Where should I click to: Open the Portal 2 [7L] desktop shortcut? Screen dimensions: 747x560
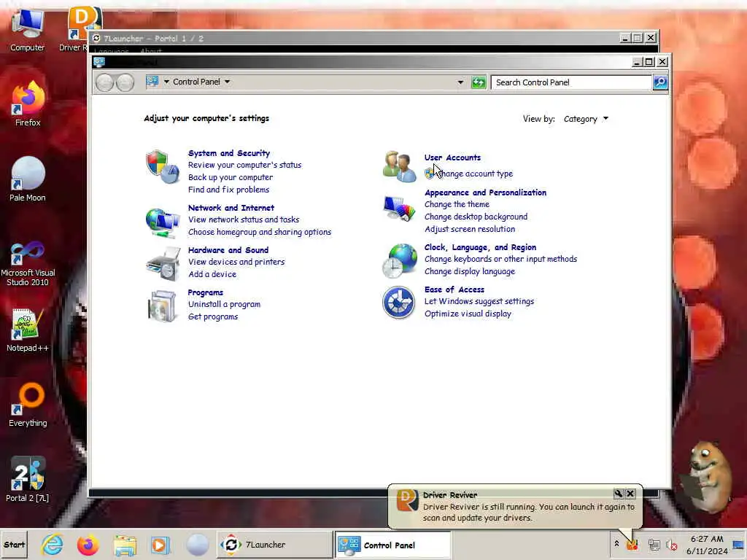[28, 480]
